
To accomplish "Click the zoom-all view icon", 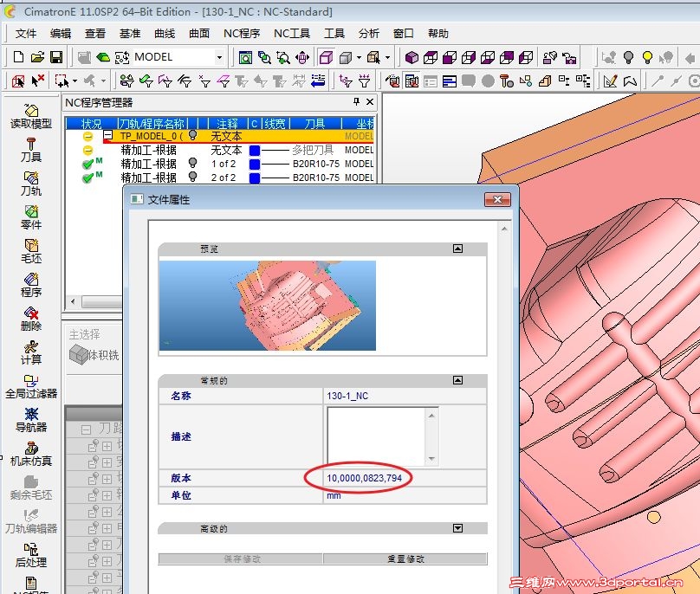I will click(x=245, y=57).
